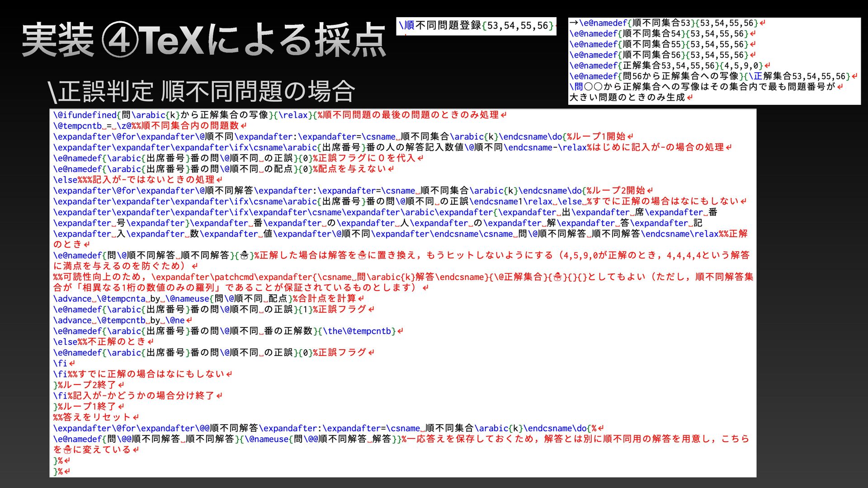Viewport: 868px width, 488px height.
Task: Click the line "\else%%不正解のとき"
Action: [104, 342]
